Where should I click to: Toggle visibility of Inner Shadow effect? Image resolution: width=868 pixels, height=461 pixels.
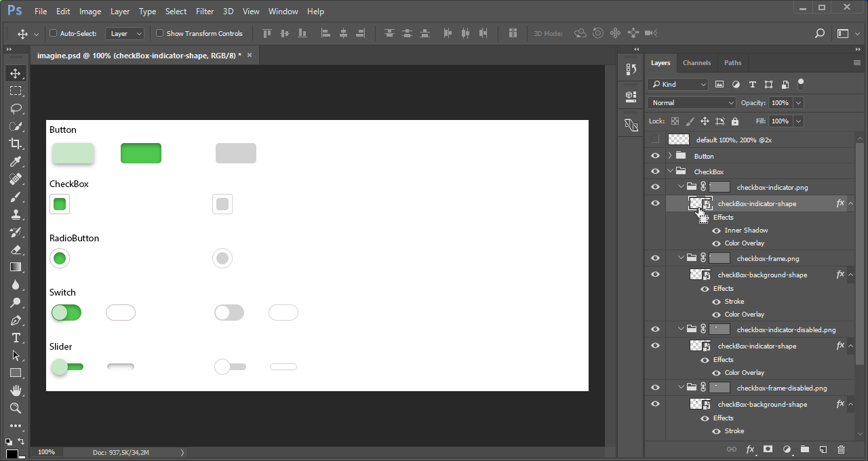click(716, 230)
